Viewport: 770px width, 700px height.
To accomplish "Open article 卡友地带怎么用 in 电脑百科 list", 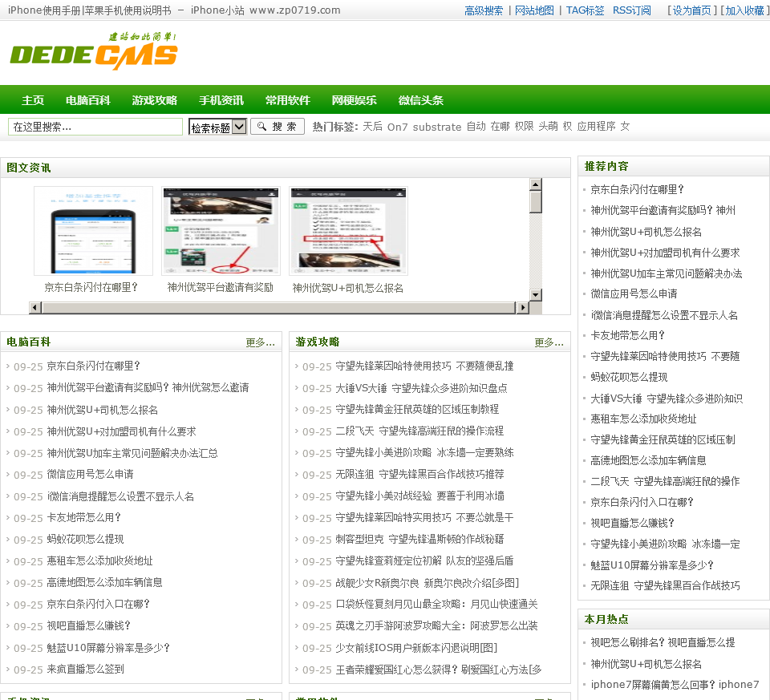I will [x=84, y=518].
